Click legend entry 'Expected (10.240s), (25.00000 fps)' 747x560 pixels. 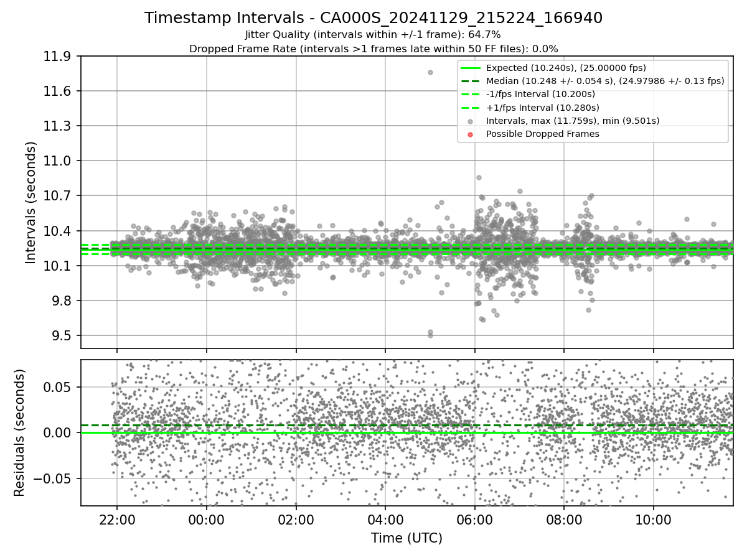click(x=566, y=68)
